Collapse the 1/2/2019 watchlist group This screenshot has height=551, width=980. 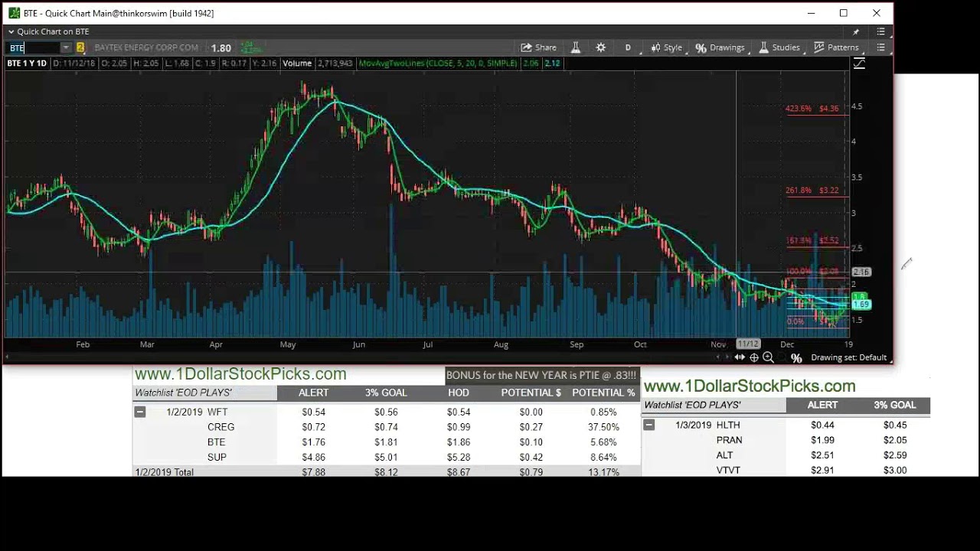click(x=139, y=412)
